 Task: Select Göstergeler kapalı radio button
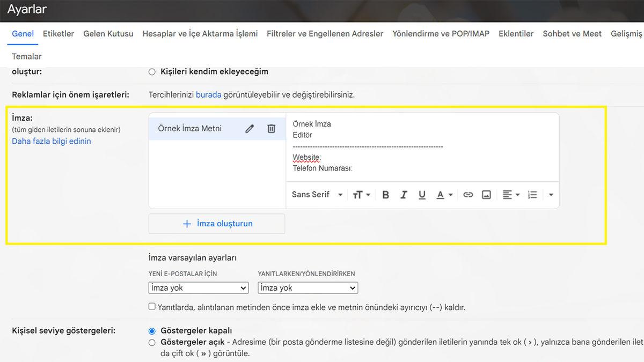click(152, 330)
